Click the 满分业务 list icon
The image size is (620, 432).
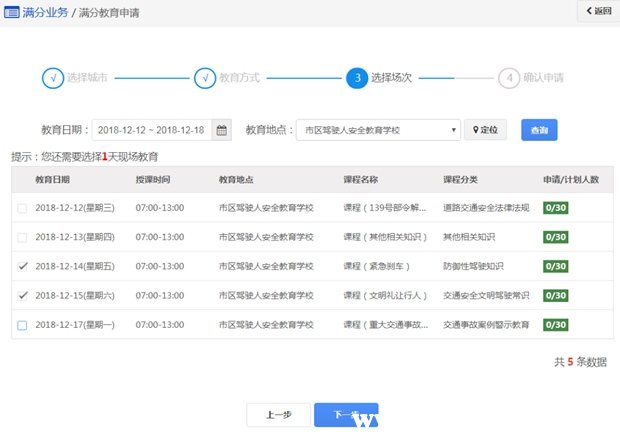(11, 12)
